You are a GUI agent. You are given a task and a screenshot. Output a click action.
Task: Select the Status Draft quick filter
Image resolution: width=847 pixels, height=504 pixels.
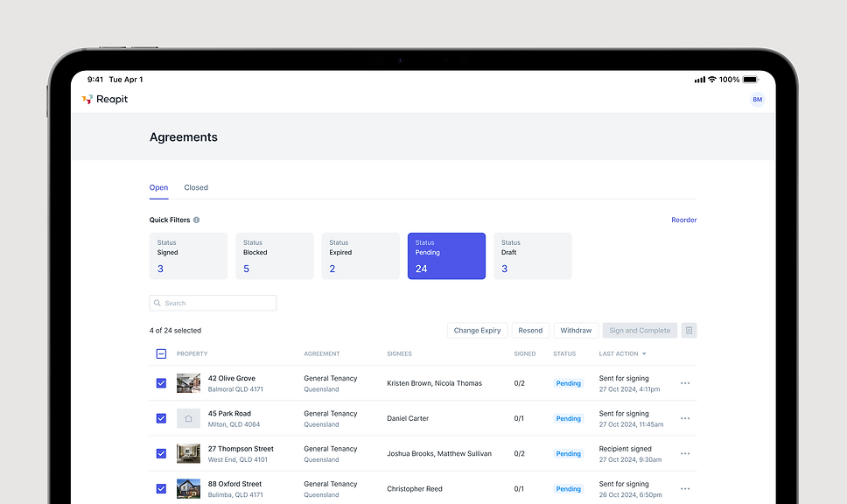pyautogui.click(x=533, y=256)
